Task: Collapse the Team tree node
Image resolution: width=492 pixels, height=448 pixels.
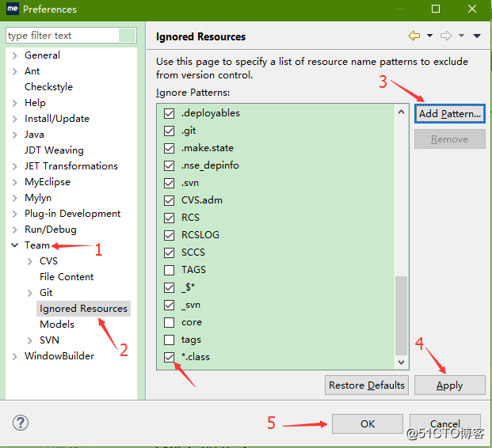Action: (14, 245)
